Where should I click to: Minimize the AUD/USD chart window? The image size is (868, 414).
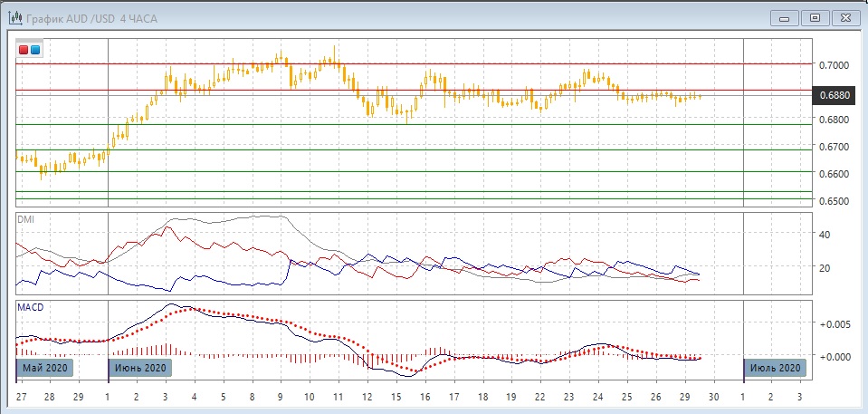coord(784,17)
